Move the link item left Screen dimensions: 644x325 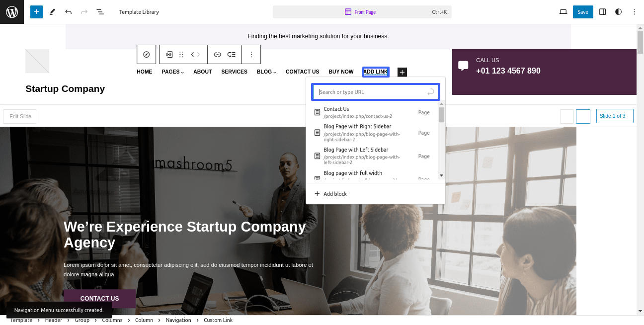(x=193, y=55)
